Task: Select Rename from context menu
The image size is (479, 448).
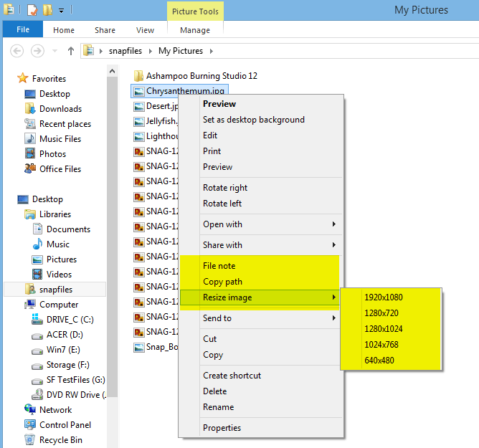Action: (x=219, y=407)
